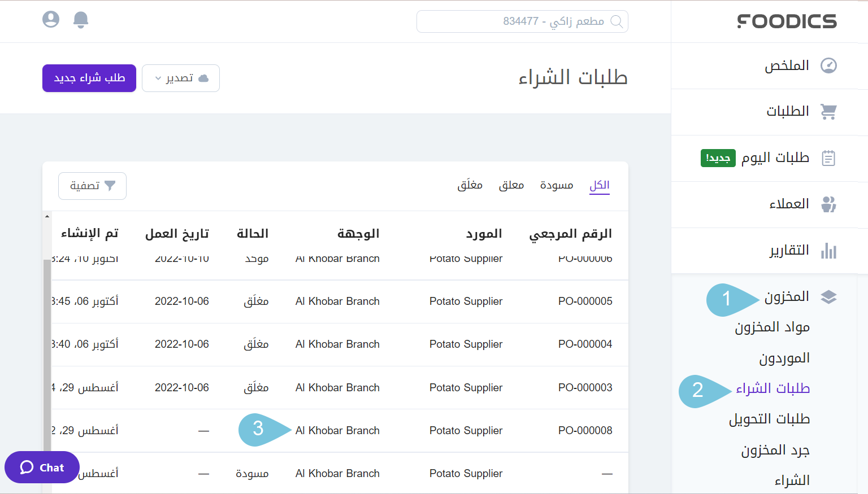Image resolution: width=868 pixels, height=494 pixels.
Task: Click the restaurant search field مطعم زاكي
Action: (522, 21)
